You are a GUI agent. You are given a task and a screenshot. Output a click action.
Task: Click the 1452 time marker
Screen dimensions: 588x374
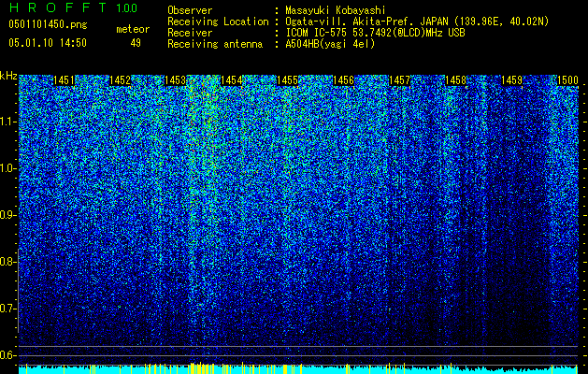point(120,80)
